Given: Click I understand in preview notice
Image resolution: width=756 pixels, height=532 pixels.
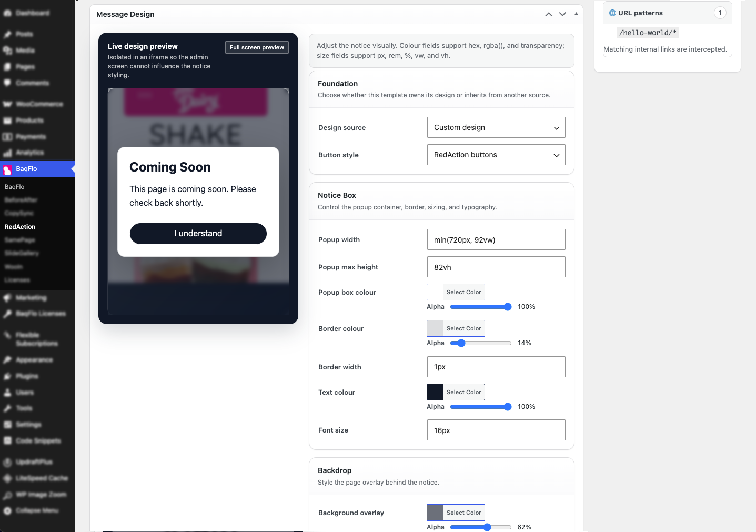Looking at the screenshot, I should 198,234.
